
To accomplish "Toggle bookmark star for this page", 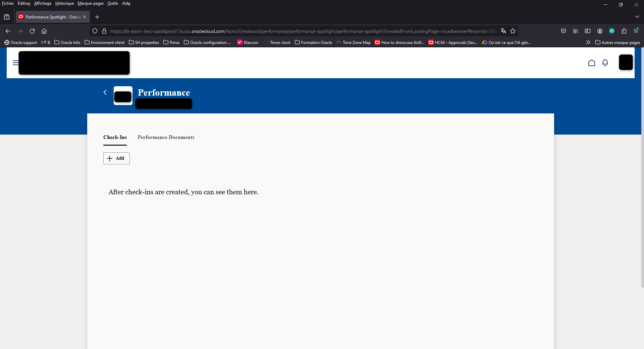I will (x=513, y=31).
